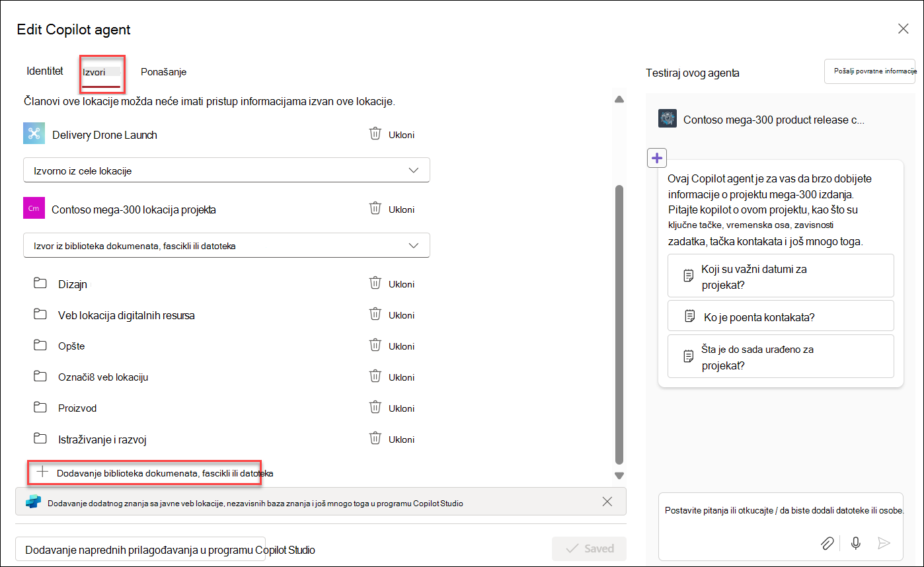This screenshot has height=567, width=924.
Task: Open the Izvorno iz cele lokacije dropdown
Action: 227,170
